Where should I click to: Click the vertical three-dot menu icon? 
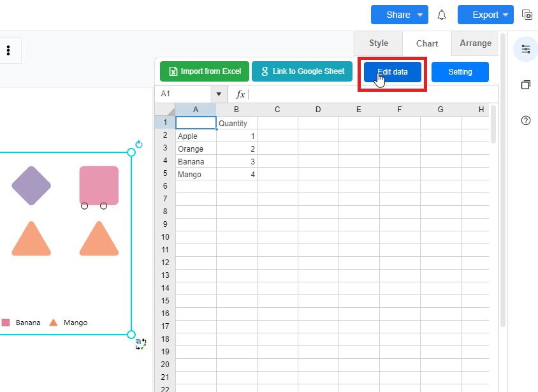click(x=8, y=50)
